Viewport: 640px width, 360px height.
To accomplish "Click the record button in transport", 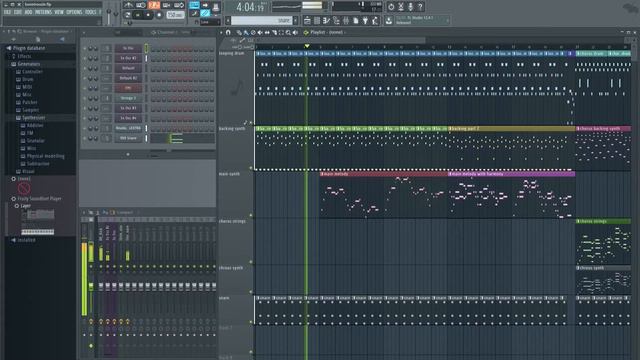I will (x=159, y=15).
